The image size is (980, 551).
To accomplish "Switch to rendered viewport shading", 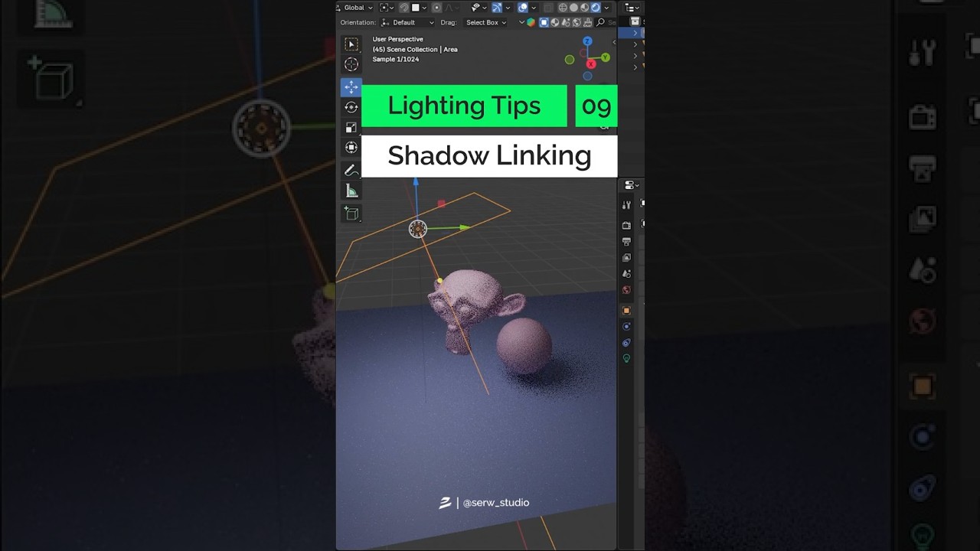I will click(595, 8).
